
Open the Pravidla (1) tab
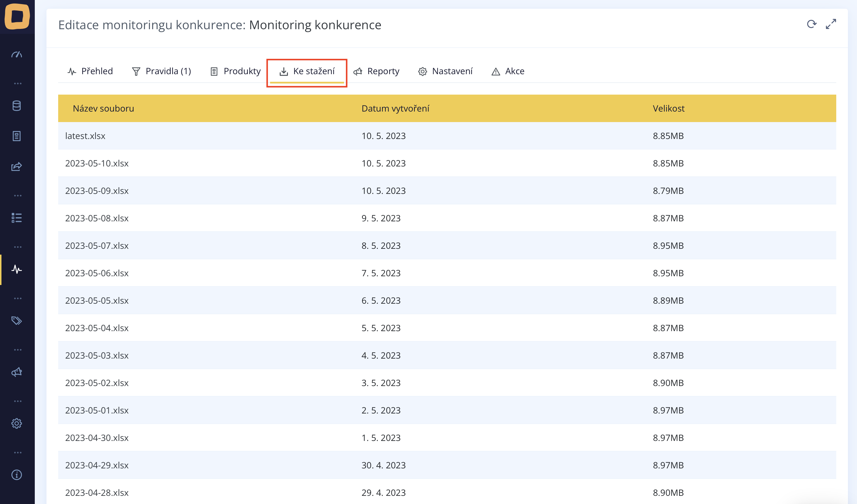162,71
